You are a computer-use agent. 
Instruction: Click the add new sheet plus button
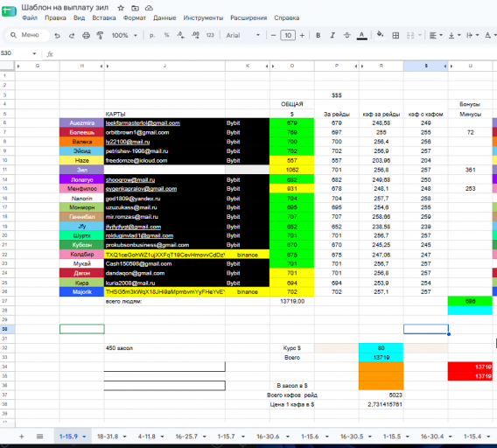tap(22, 437)
